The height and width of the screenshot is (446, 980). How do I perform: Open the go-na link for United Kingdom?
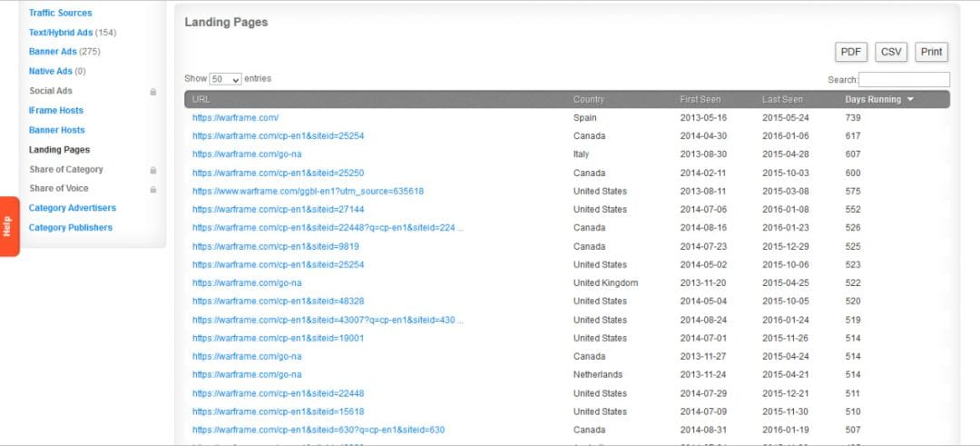coord(247,282)
